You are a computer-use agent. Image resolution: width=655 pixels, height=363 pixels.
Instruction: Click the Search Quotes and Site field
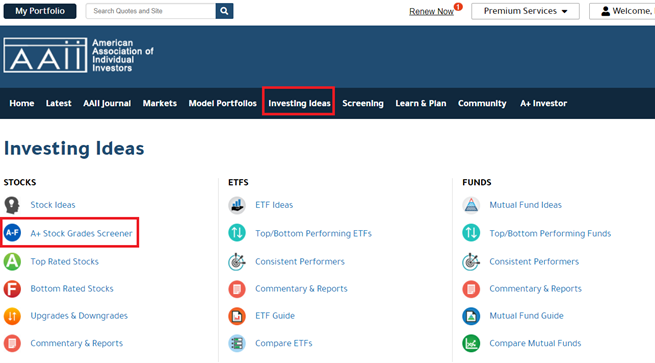(151, 11)
